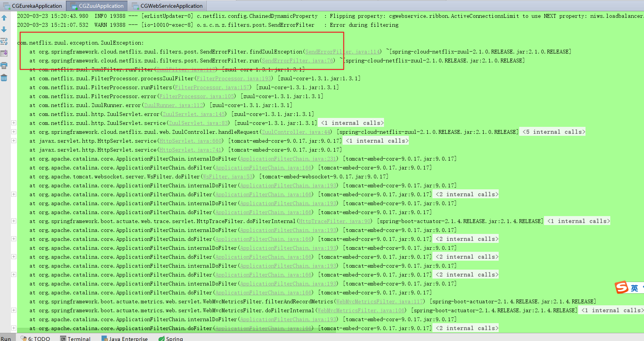The width and height of the screenshot is (644, 341).
Task: Open HttpServlet.java:741 link
Action: tap(191, 150)
